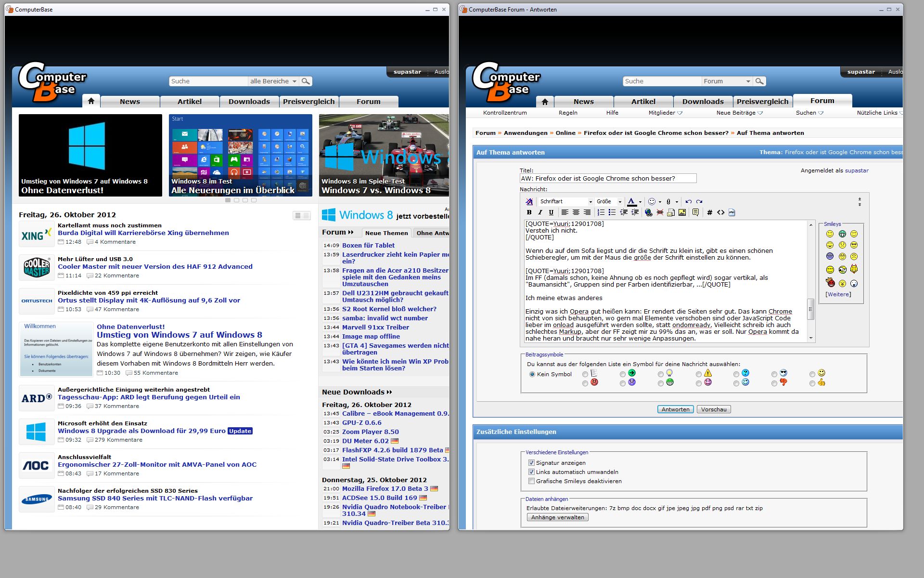Undo the last edit in the editor
The width and height of the screenshot is (924, 578).
click(x=688, y=202)
